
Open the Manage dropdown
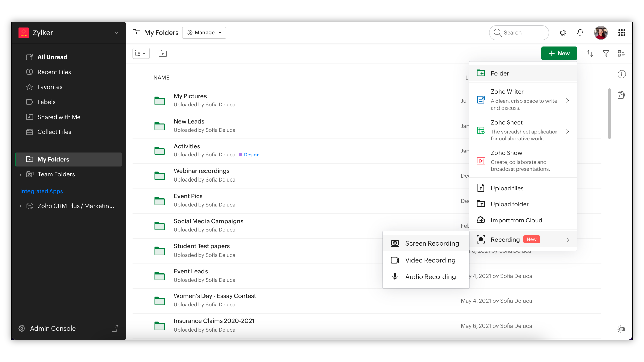(x=204, y=33)
